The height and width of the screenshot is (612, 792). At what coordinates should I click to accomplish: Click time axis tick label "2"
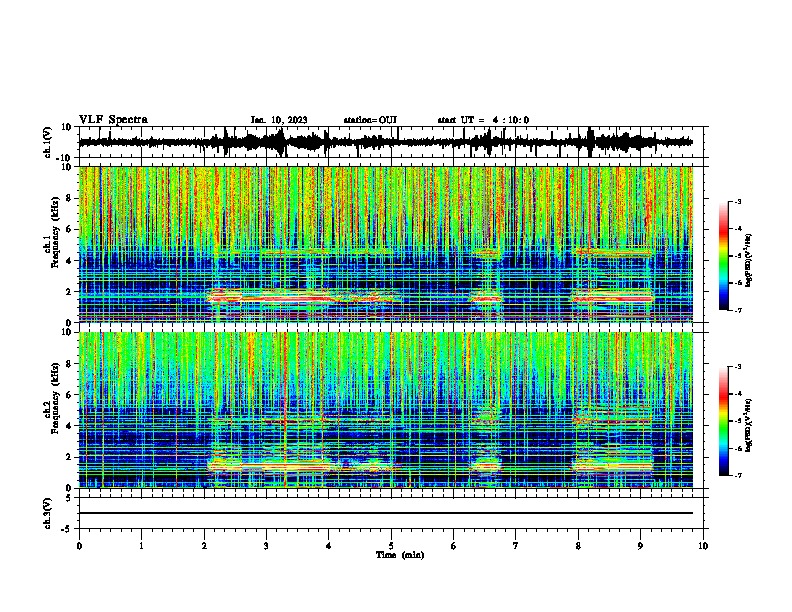click(x=204, y=546)
